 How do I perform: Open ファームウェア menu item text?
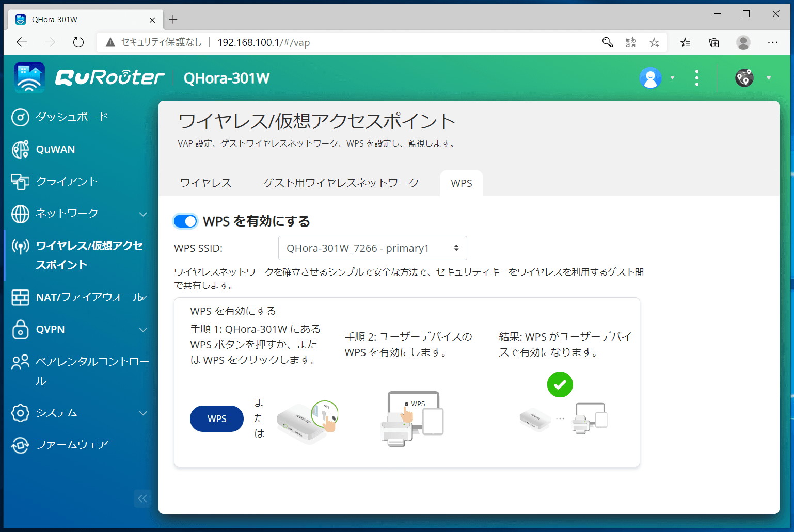click(x=72, y=445)
